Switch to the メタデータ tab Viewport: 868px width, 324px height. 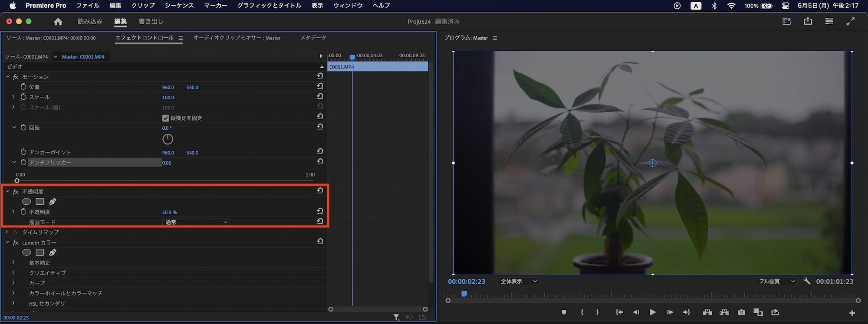pos(313,38)
